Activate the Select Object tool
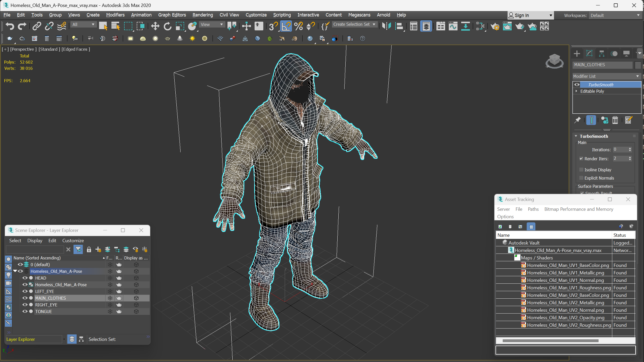 click(103, 26)
